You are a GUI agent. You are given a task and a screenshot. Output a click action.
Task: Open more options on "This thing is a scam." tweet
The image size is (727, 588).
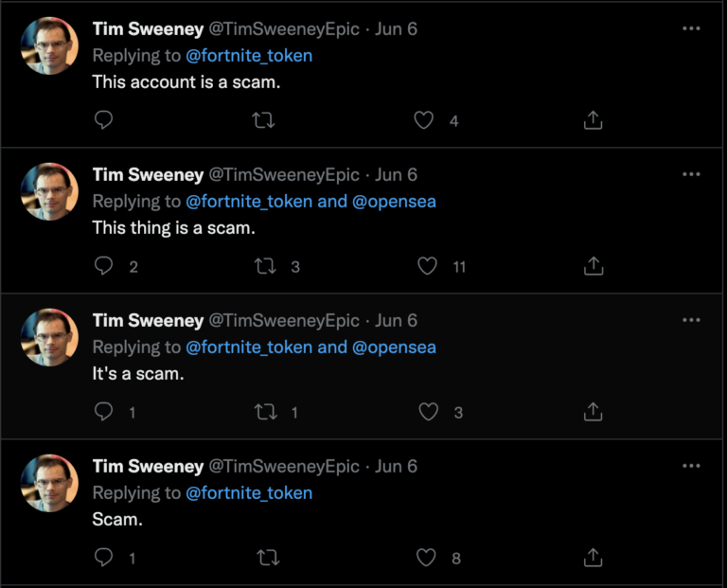[692, 174]
